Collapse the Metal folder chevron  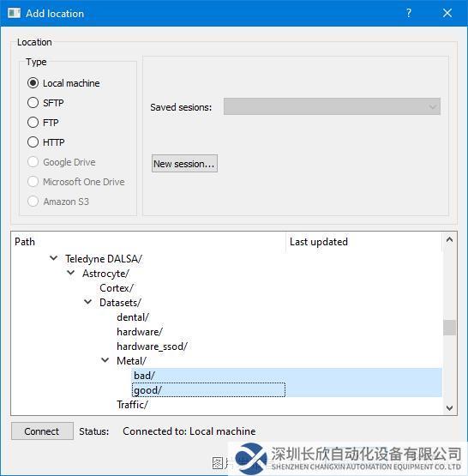coord(105,360)
